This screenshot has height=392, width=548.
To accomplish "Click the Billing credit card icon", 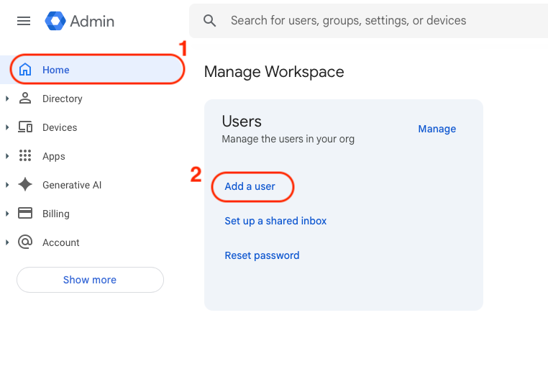I will click(x=25, y=214).
